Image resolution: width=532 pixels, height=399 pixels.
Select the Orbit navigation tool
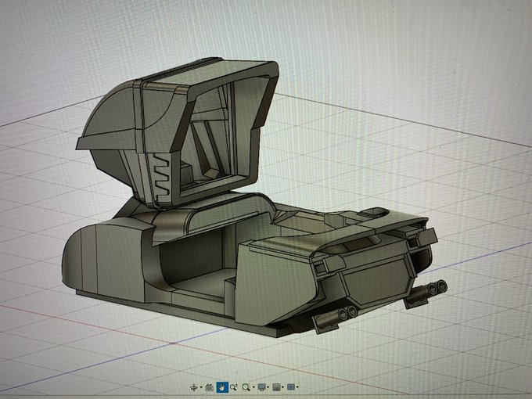(194, 387)
